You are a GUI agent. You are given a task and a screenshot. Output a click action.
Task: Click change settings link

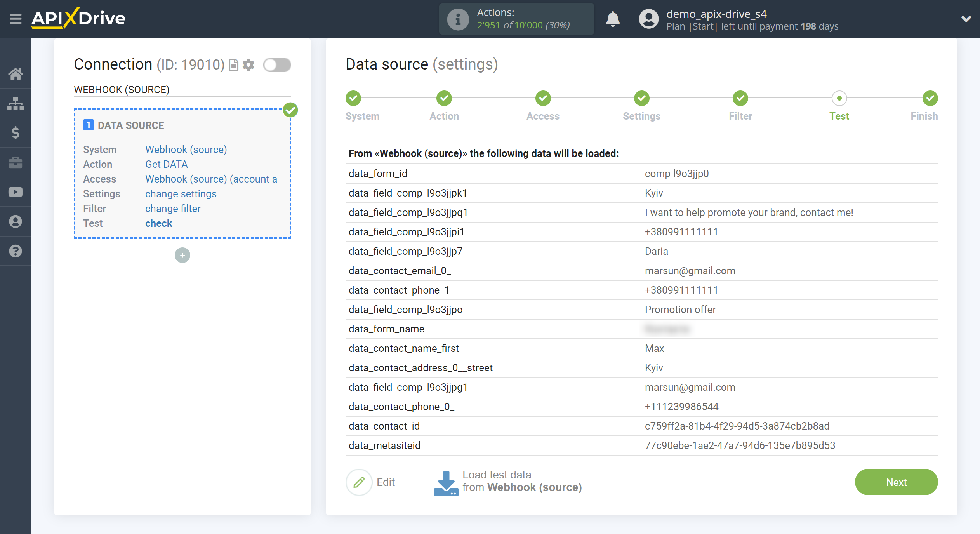pyautogui.click(x=181, y=194)
